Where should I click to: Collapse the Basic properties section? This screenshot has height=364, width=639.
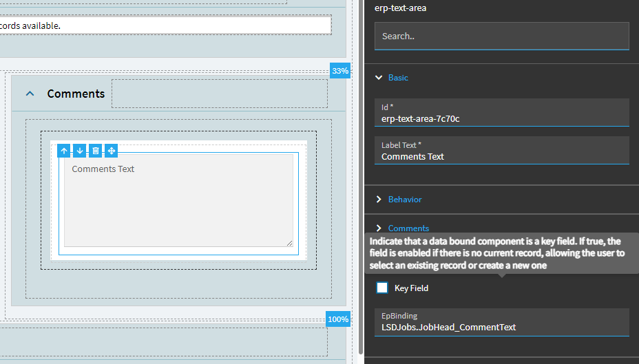(379, 77)
